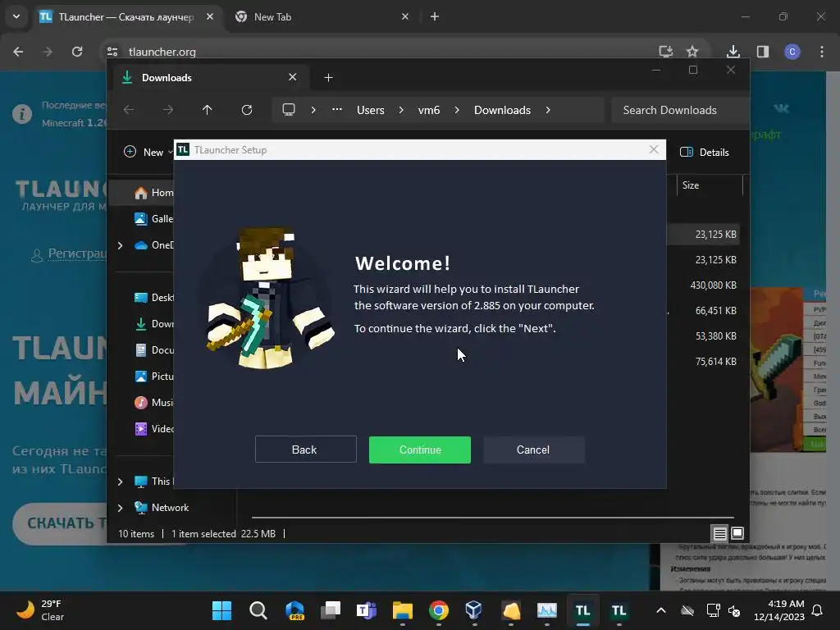
Task: Select the TLauncher browser tab
Action: click(x=126, y=16)
